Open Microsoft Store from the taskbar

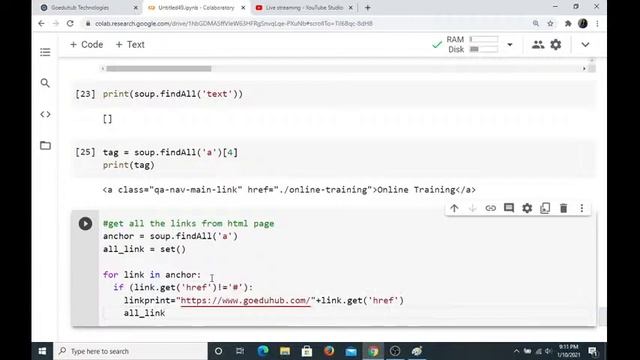coord(307,351)
